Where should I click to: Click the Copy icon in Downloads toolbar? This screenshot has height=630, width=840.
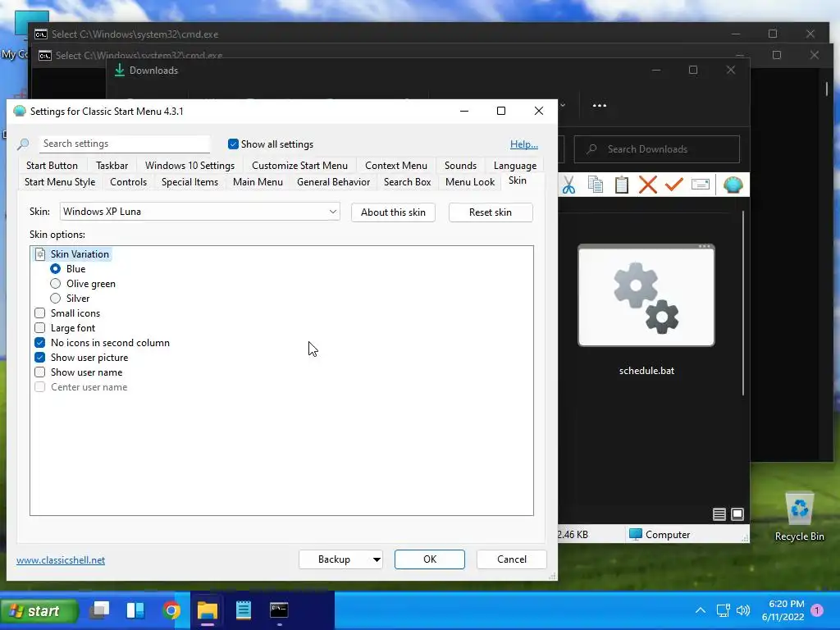click(x=596, y=185)
